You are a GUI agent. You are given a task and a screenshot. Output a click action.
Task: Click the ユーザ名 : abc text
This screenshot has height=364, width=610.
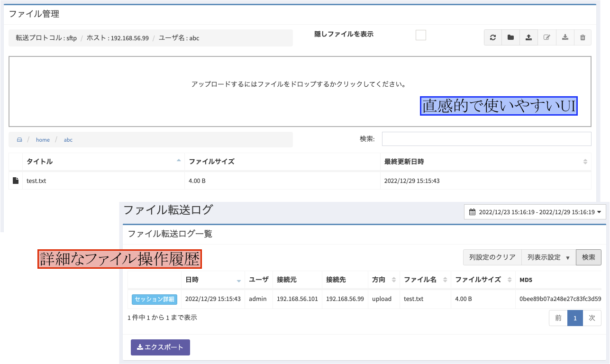(179, 38)
